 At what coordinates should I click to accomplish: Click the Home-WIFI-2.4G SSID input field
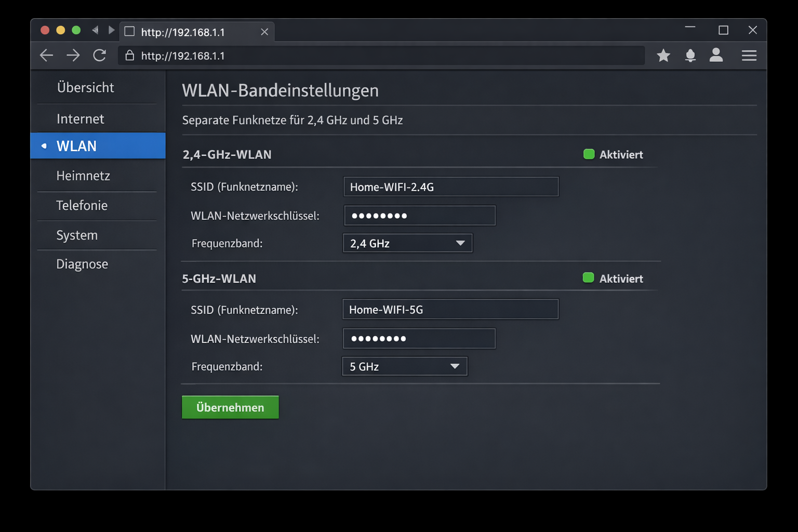[450, 187]
